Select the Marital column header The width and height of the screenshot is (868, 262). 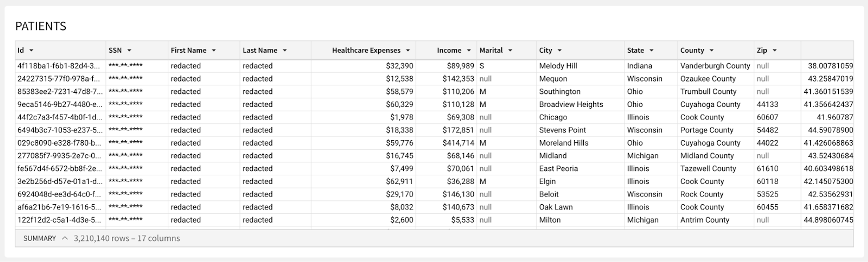507,51
